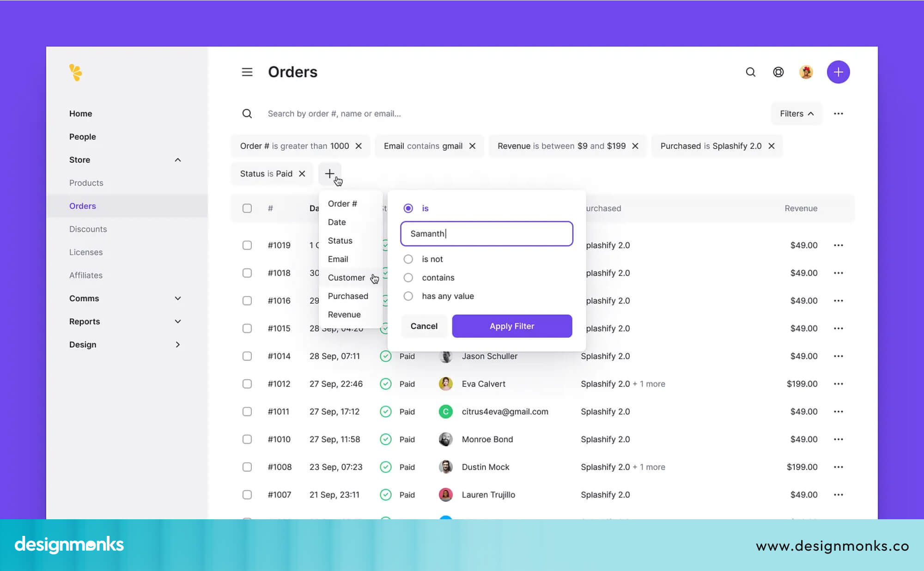
Task: Remove the Email contains gmail filter
Action: click(472, 146)
